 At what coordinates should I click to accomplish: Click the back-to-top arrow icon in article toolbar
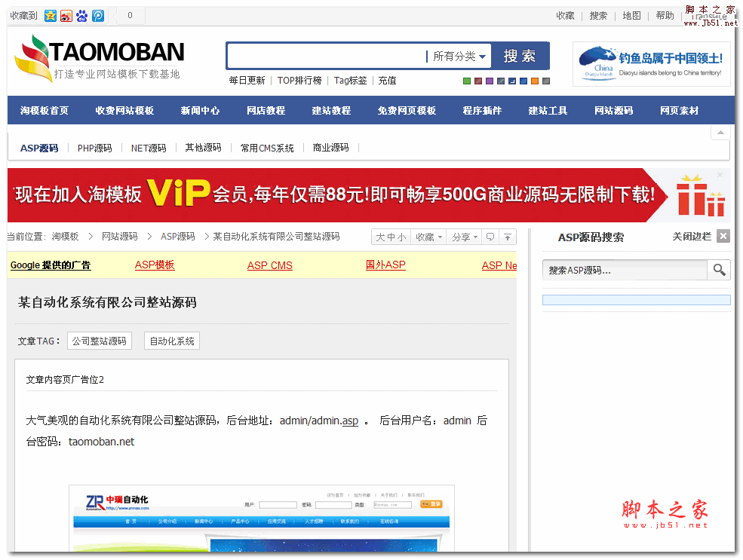508,237
